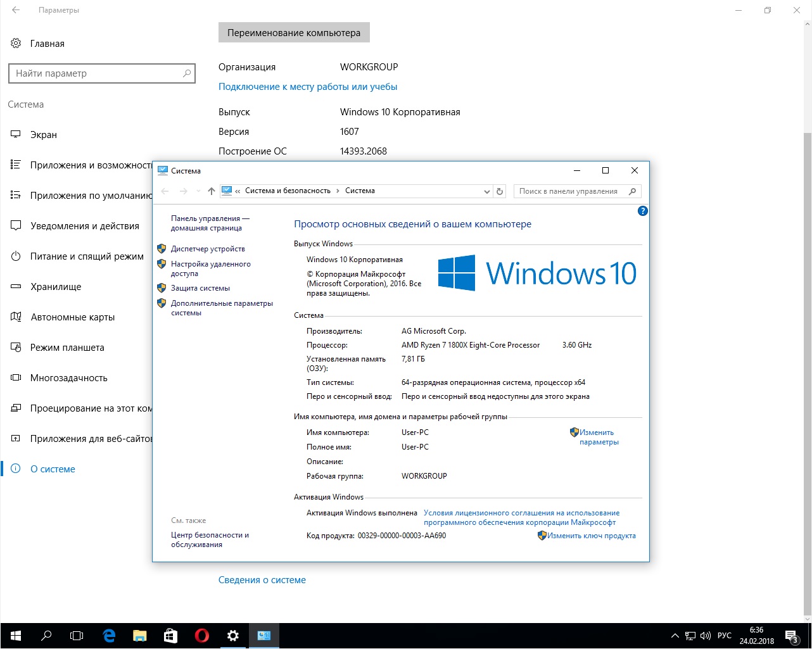The width and height of the screenshot is (812, 649).
Task: Open Дополнительные параметры системы
Action: coord(222,308)
